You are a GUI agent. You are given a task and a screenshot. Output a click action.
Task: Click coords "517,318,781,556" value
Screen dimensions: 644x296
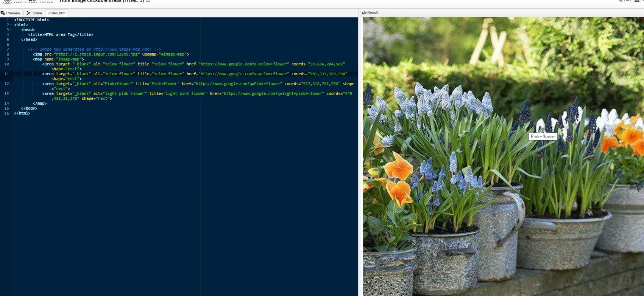tap(321, 84)
